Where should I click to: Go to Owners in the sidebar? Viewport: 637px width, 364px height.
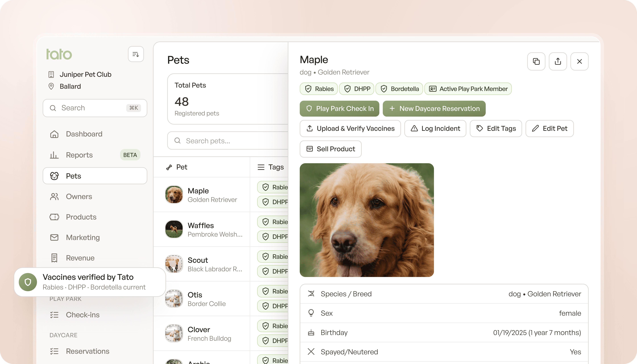point(95,197)
